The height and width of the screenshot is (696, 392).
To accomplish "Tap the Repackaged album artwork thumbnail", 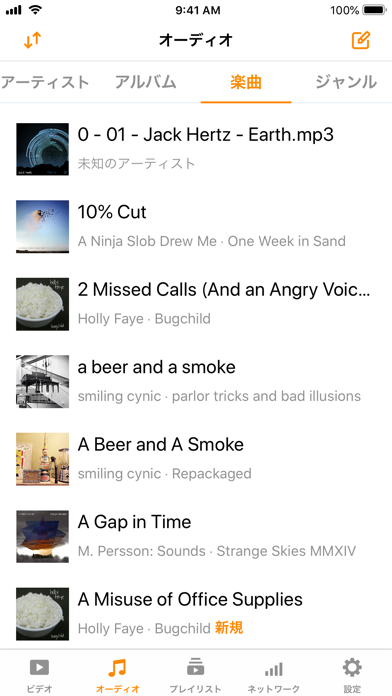I will click(43, 459).
